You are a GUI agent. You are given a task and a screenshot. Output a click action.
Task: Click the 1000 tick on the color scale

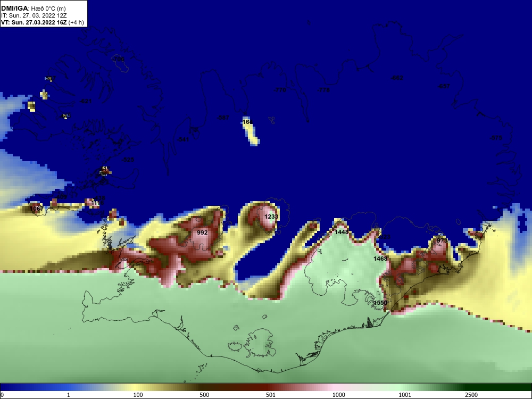coord(338,395)
